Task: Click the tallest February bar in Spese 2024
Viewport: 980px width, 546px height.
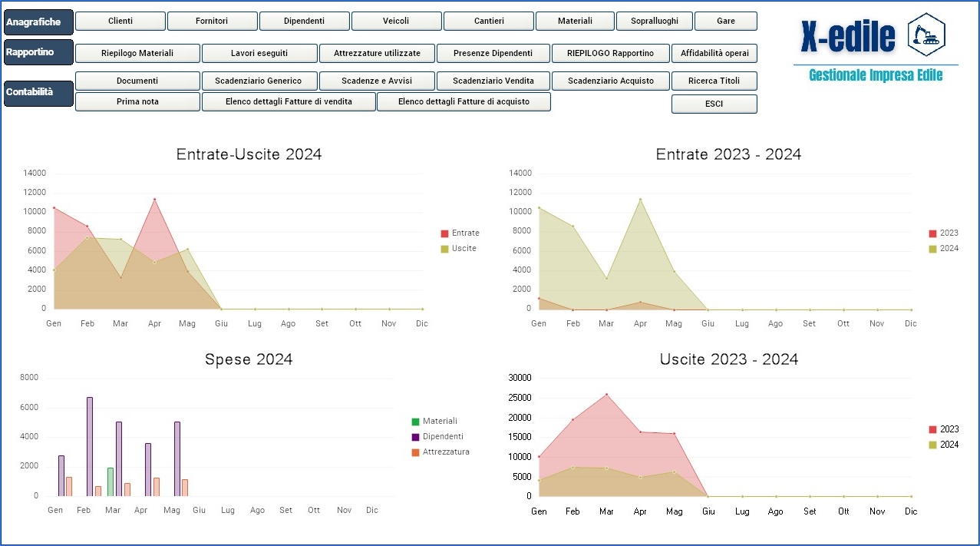Action: pos(90,445)
